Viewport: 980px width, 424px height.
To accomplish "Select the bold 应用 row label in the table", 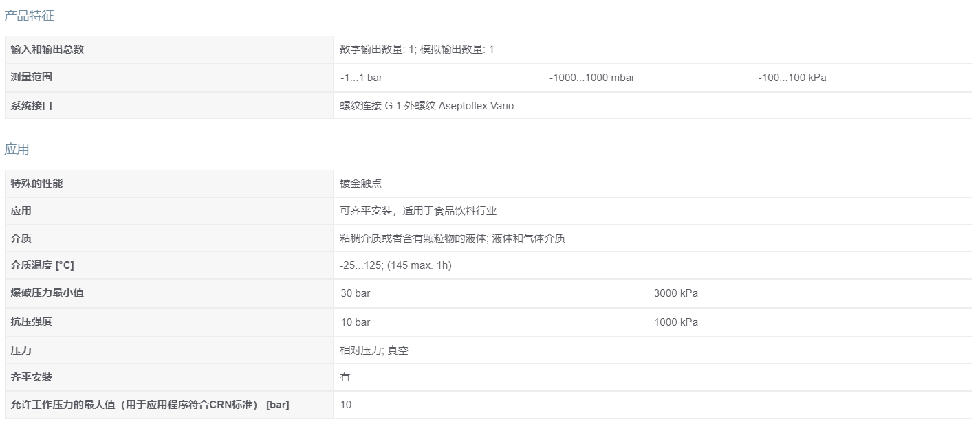I will [x=21, y=211].
